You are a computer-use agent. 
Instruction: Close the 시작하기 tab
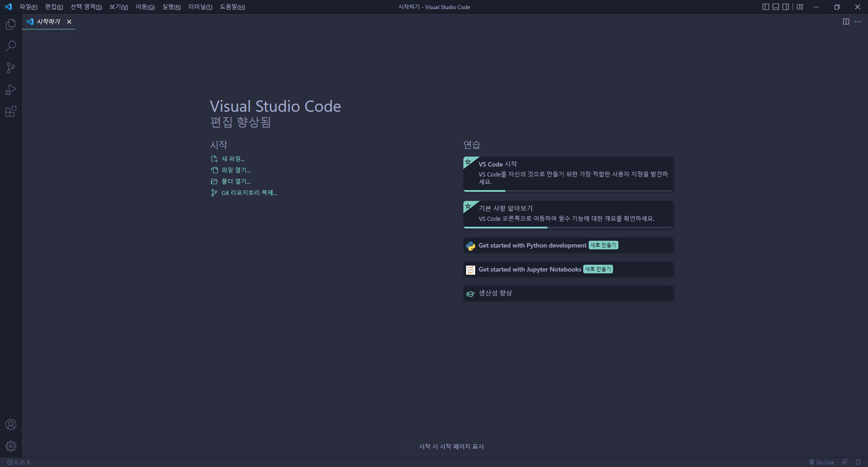tap(69, 22)
